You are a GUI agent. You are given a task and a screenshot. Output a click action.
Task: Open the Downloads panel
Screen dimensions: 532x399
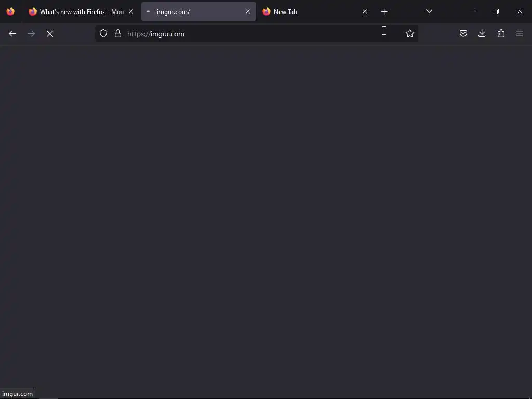482,33
